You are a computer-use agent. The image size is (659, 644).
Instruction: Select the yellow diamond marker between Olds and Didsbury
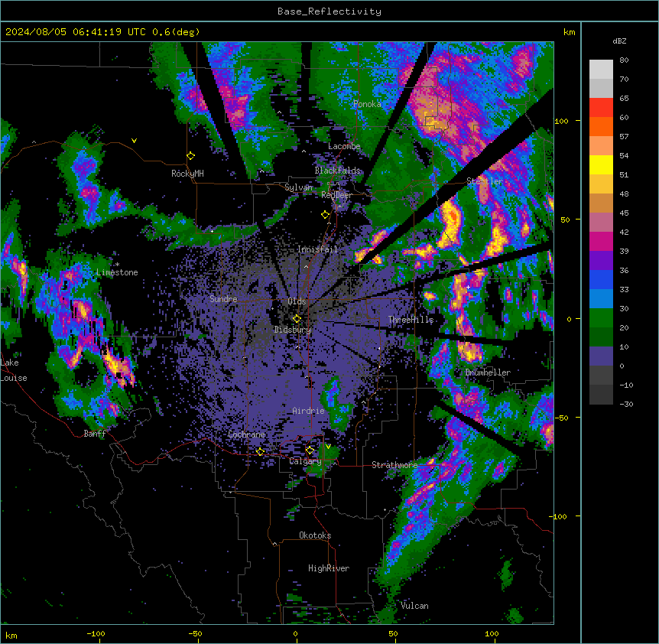click(x=297, y=319)
